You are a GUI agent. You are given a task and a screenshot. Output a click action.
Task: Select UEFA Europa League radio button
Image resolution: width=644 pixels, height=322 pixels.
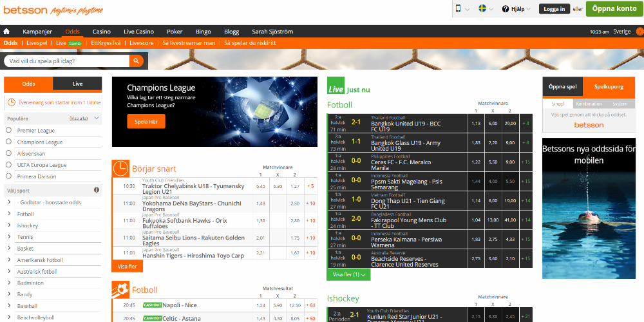[8, 165]
